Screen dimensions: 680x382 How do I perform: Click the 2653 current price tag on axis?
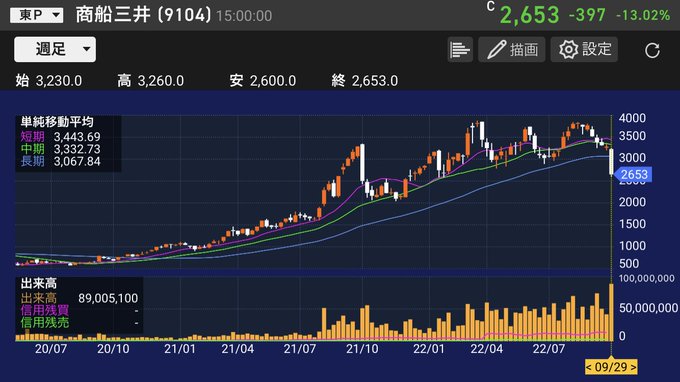tap(633, 175)
